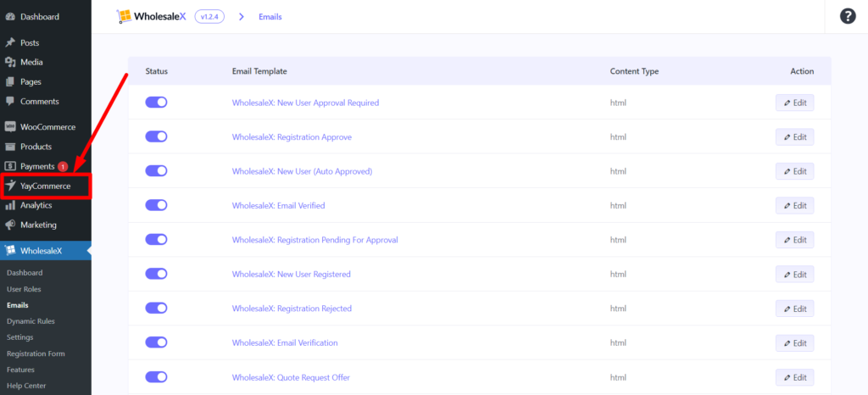Switch off Email Verified toggle
868x395 pixels.
(x=156, y=205)
